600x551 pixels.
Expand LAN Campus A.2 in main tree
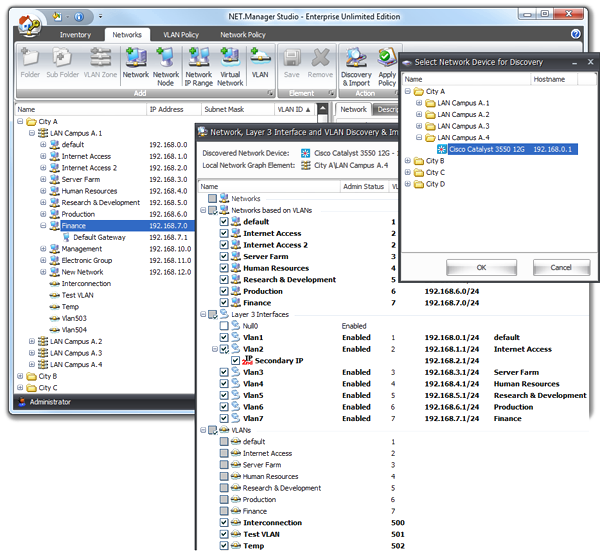point(32,341)
